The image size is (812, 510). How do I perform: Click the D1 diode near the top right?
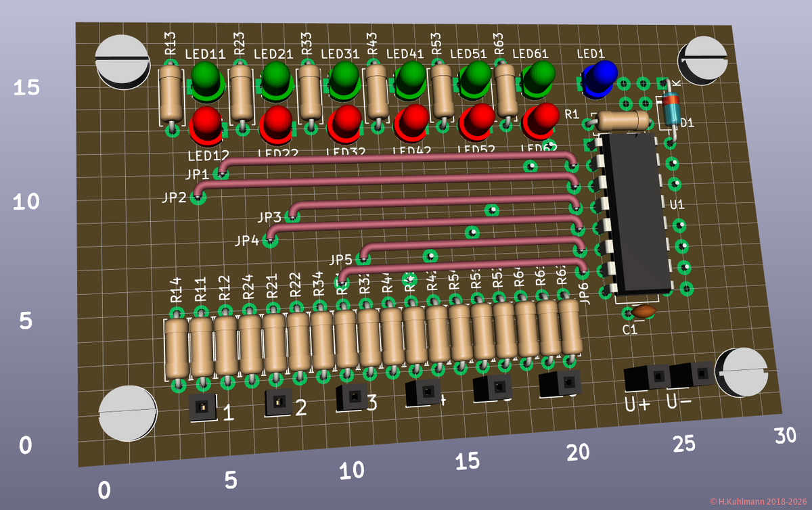pos(671,109)
